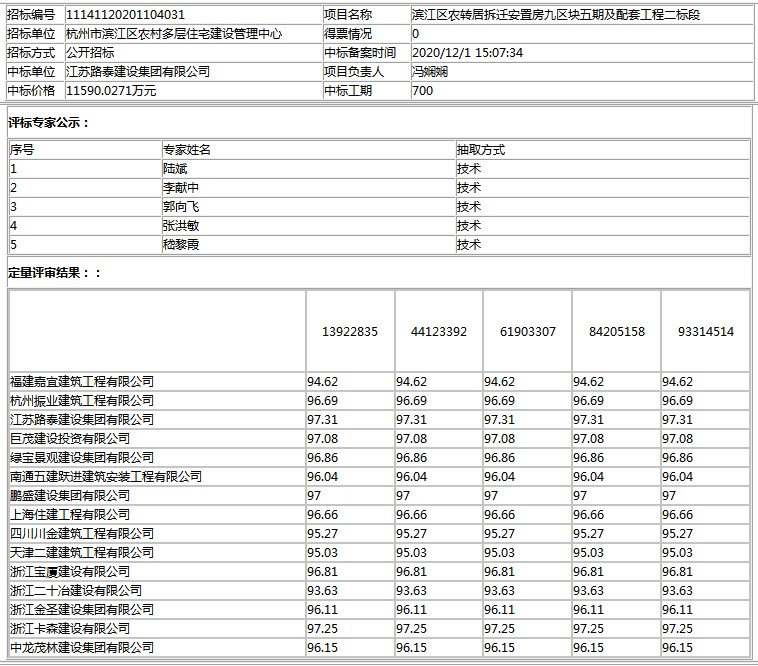
Task: Click column header 61903307
Action: (528, 332)
